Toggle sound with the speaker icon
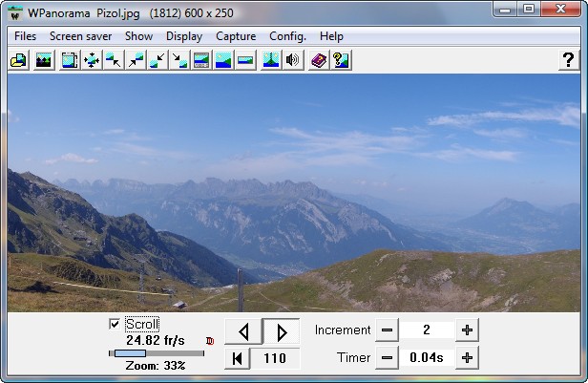Viewport: 588px width, 383px height. [x=292, y=60]
